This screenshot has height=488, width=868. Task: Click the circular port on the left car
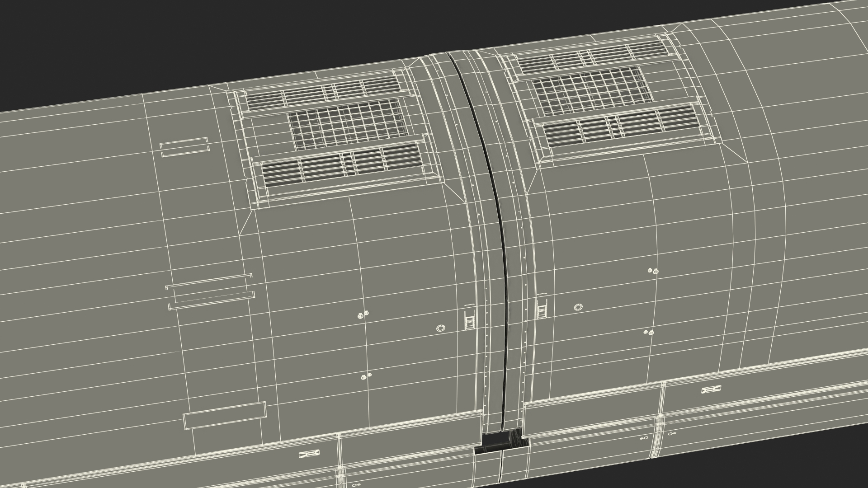point(440,328)
